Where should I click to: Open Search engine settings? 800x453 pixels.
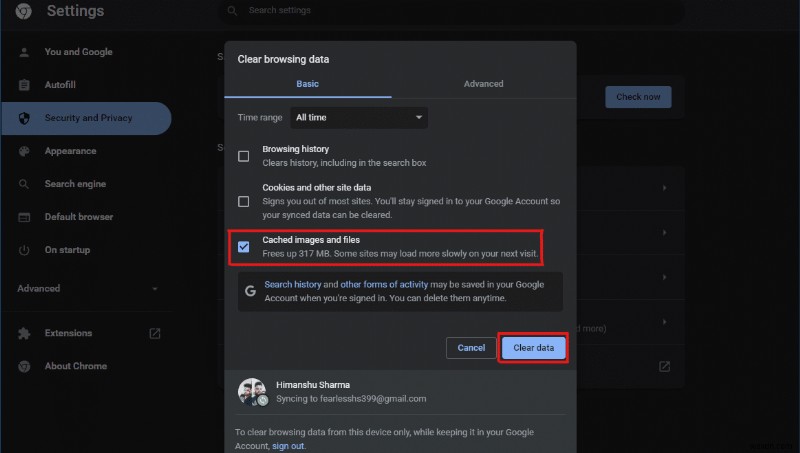(x=76, y=184)
